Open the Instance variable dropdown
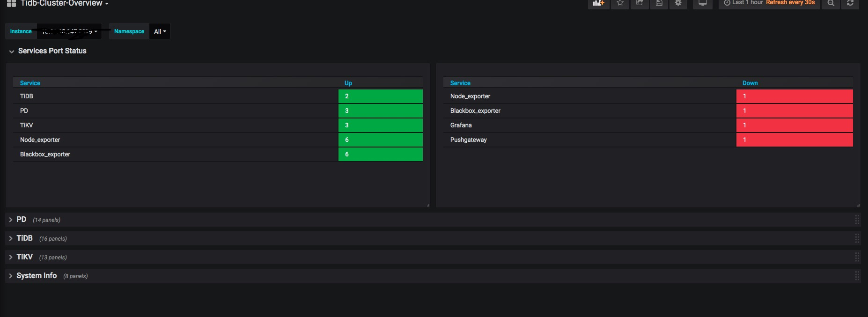Image resolution: width=868 pixels, height=317 pixels. click(x=69, y=31)
